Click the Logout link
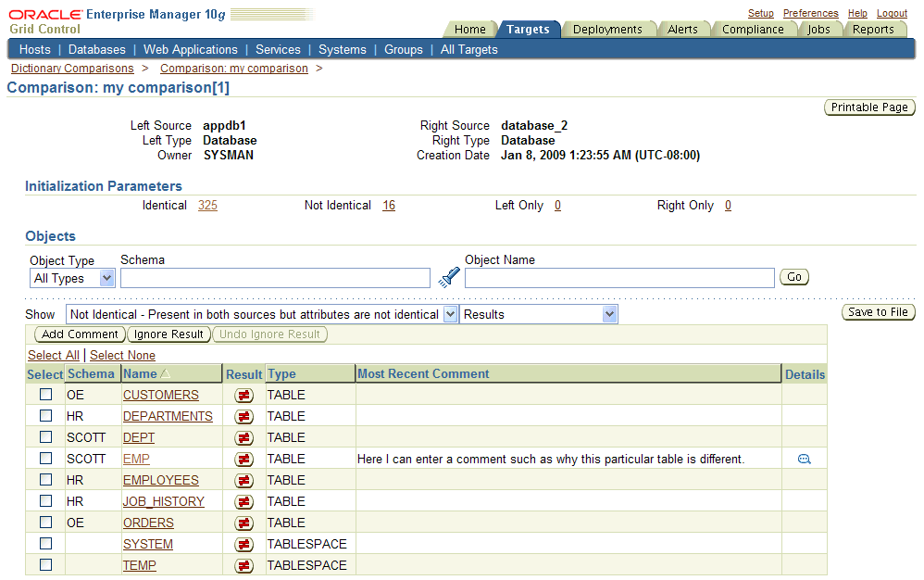The image size is (924, 580). (892, 13)
